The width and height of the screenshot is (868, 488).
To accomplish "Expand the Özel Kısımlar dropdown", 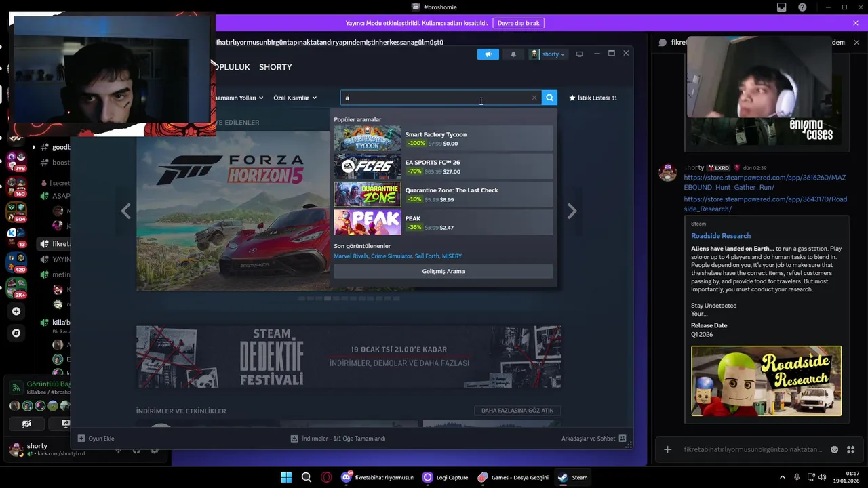I will pyautogui.click(x=295, y=98).
